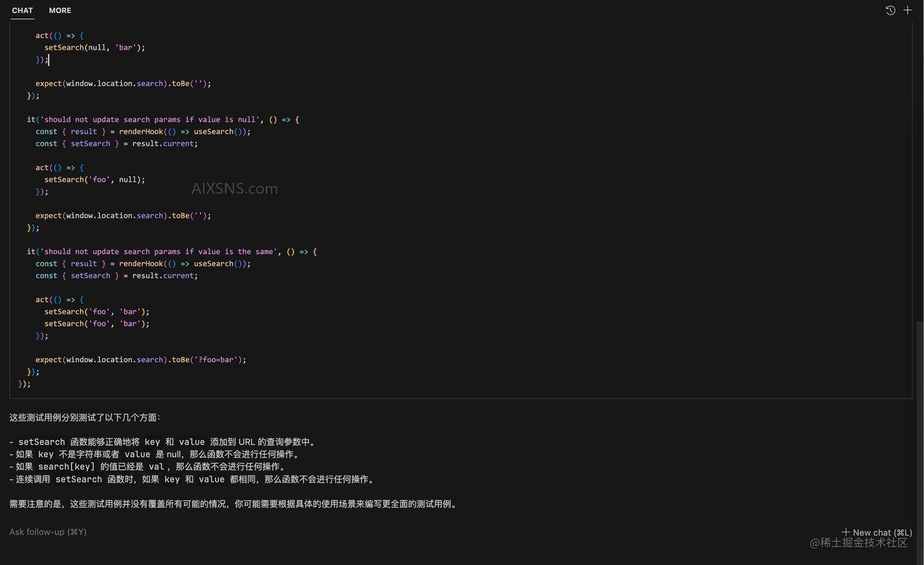This screenshot has width=924, height=565.
Task: Select the CHAT tab
Action: [22, 10]
